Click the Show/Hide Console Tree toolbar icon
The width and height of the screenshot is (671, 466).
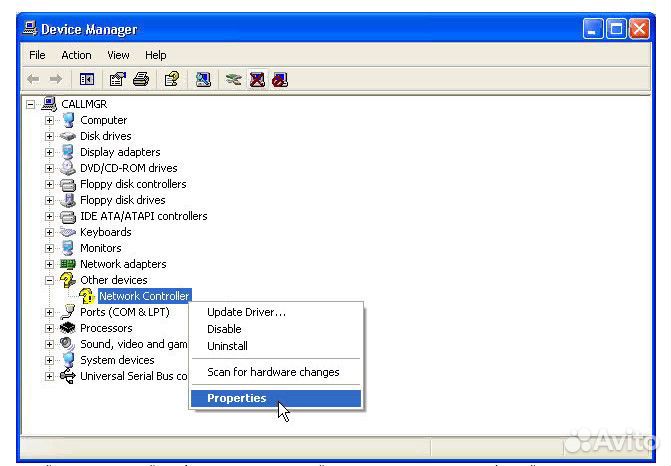pyautogui.click(x=87, y=80)
